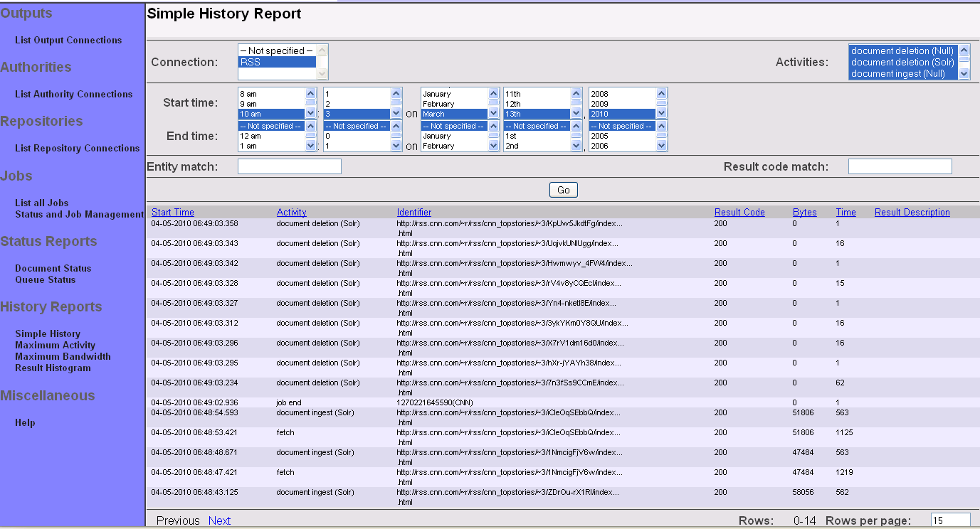The height and width of the screenshot is (529, 980).
Task: Choose 'document deletion (Solr)' in Activities list
Action: [x=902, y=62]
